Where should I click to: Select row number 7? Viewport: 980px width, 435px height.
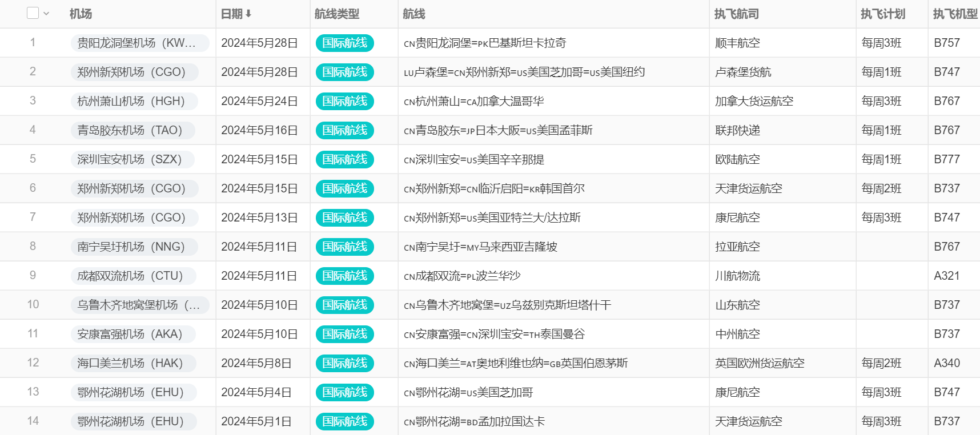click(33, 217)
